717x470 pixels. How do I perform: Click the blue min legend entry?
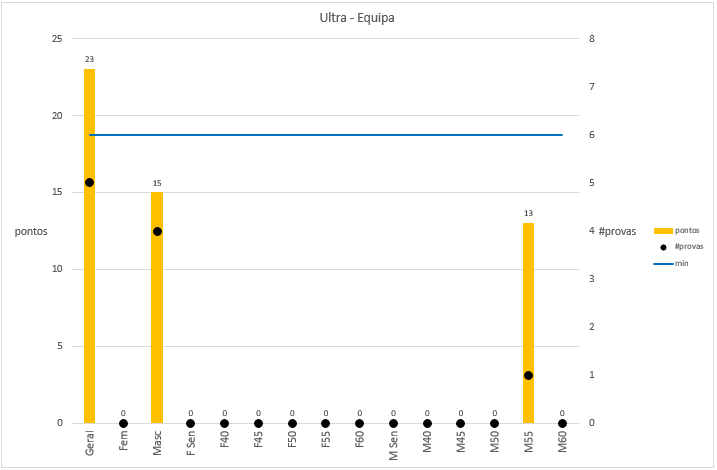click(x=671, y=264)
